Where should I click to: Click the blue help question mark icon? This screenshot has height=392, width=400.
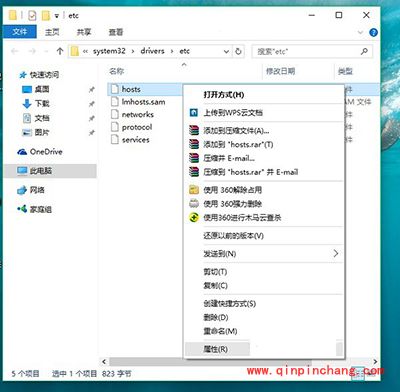coord(373,32)
